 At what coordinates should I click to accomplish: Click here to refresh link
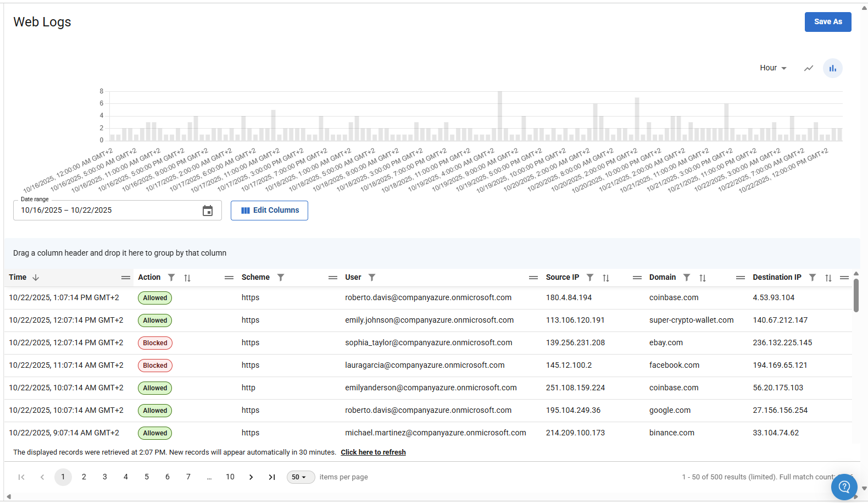[373, 452]
